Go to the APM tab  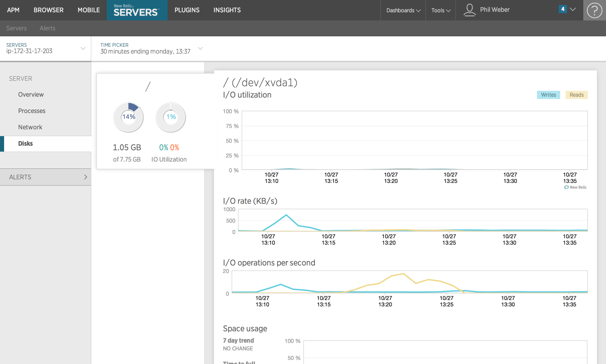(13, 10)
